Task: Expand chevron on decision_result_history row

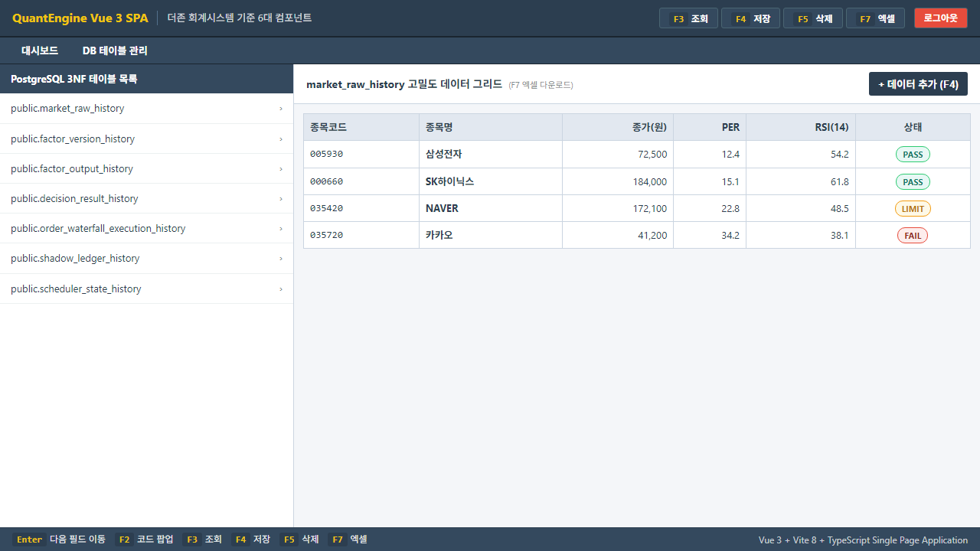Action: click(281, 198)
